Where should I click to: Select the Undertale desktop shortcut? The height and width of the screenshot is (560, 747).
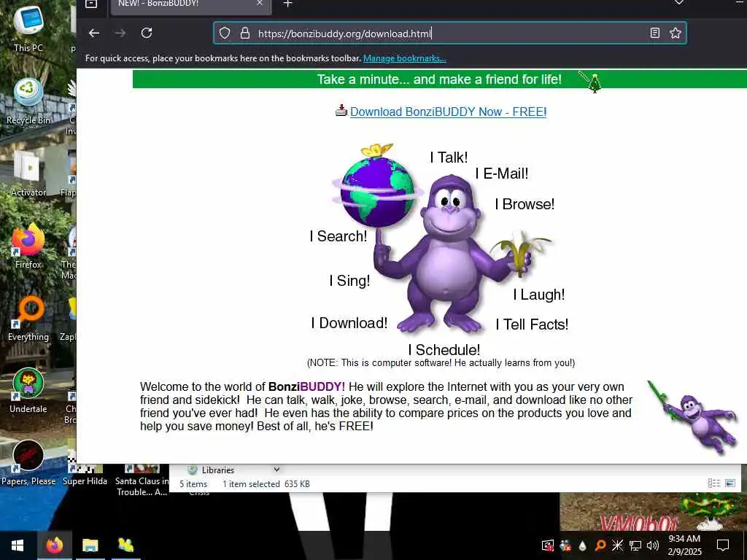click(28, 391)
